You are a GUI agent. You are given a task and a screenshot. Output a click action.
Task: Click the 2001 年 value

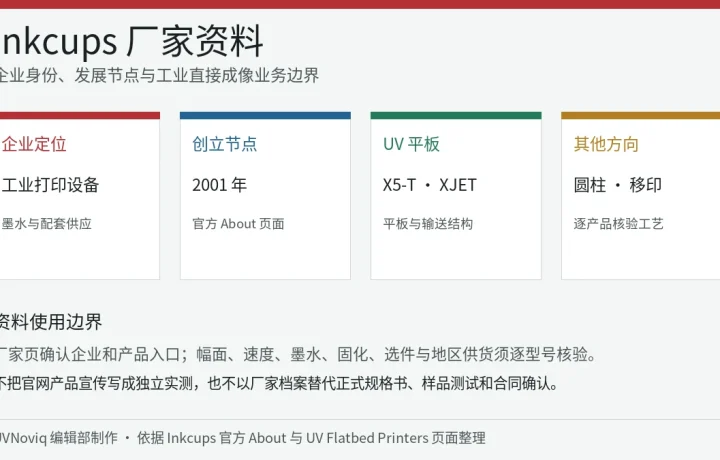pos(219,185)
